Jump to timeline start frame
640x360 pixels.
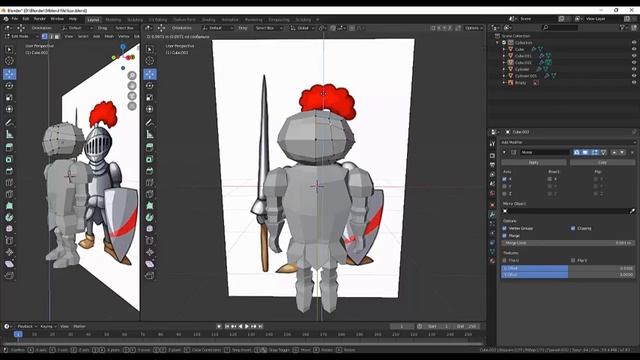[227, 327]
